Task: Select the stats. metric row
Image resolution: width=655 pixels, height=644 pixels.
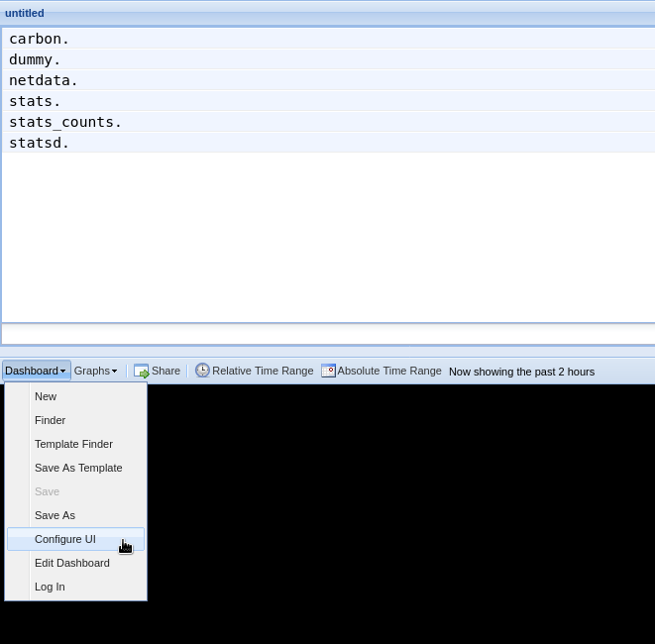Action: [328, 101]
